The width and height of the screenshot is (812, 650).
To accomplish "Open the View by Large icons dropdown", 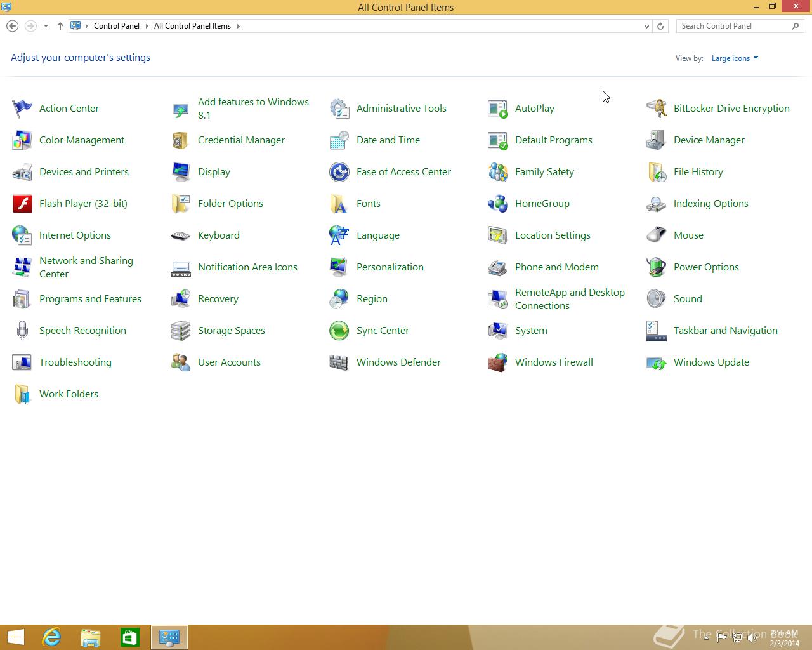I will [735, 58].
